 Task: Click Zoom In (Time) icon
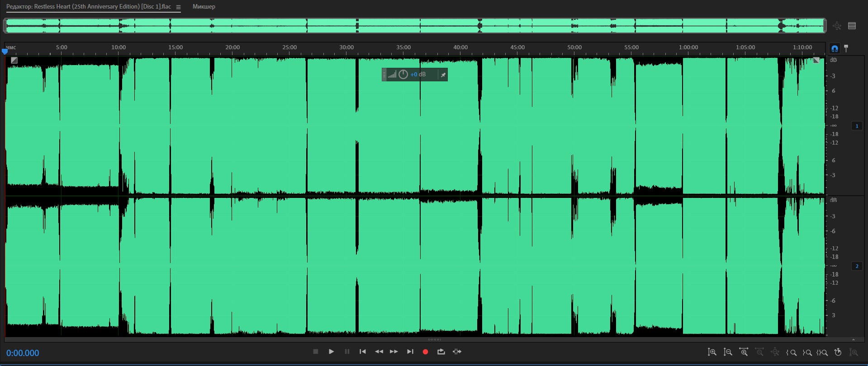pos(744,352)
